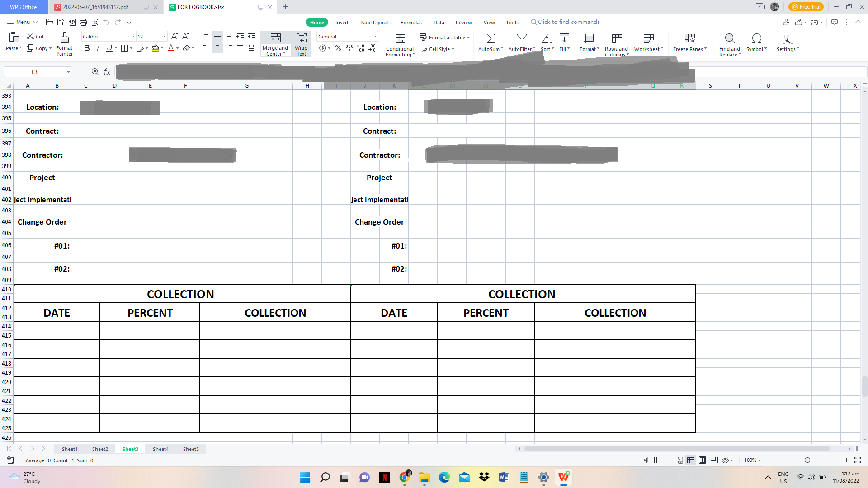Open the Conditional Formatting tool

tap(400, 38)
